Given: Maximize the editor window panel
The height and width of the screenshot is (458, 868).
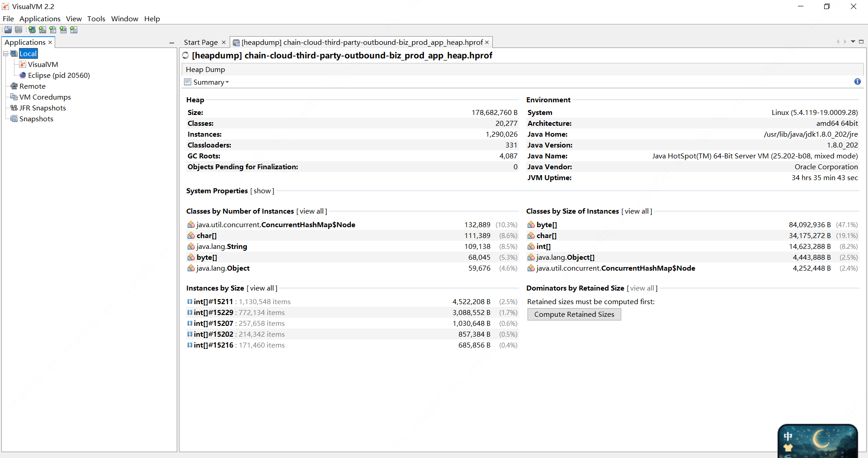Looking at the screenshot, I should click(861, 42).
